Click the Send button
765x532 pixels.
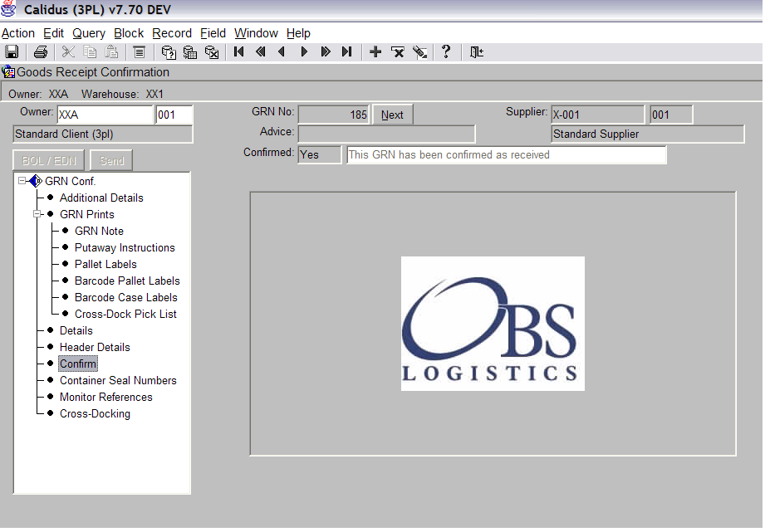click(x=112, y=160)
